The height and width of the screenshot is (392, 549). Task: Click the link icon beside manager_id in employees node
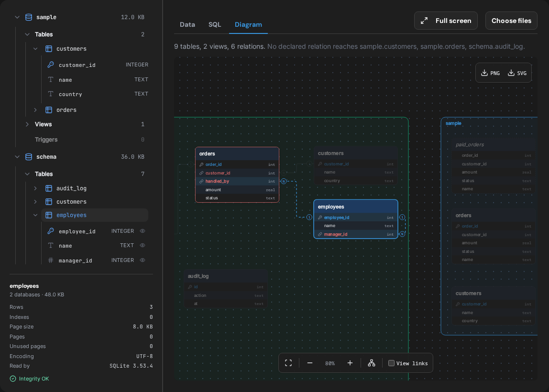pyautogui.click(x=320, y=234)
